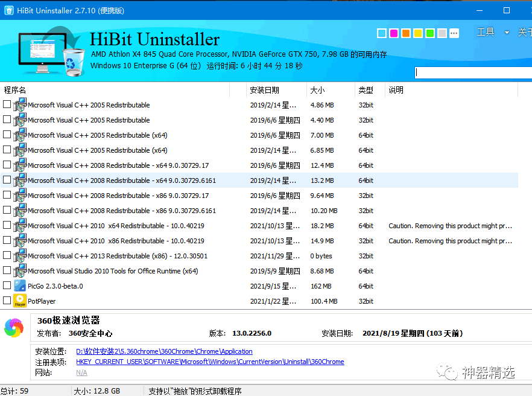The width and height of the screenshot is (532, 396).
Task: Click the Visual C++ 2013 Redistributable icon
Action: coord(20,255)
